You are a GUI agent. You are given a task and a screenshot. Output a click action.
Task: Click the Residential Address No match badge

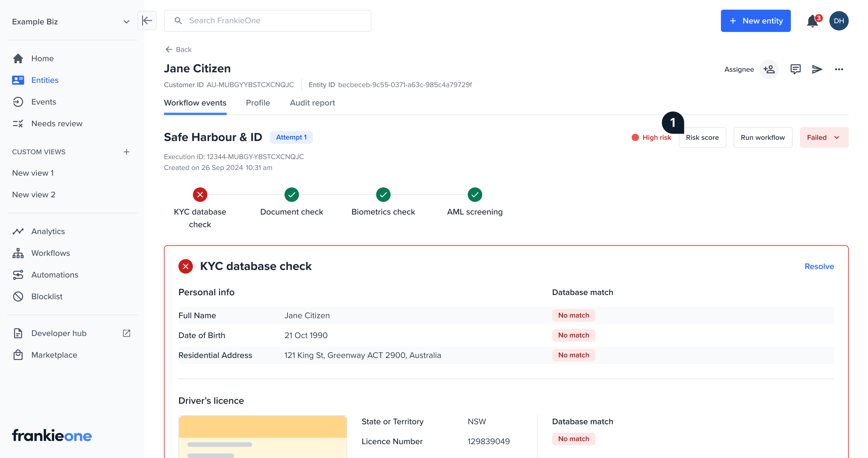574,355
